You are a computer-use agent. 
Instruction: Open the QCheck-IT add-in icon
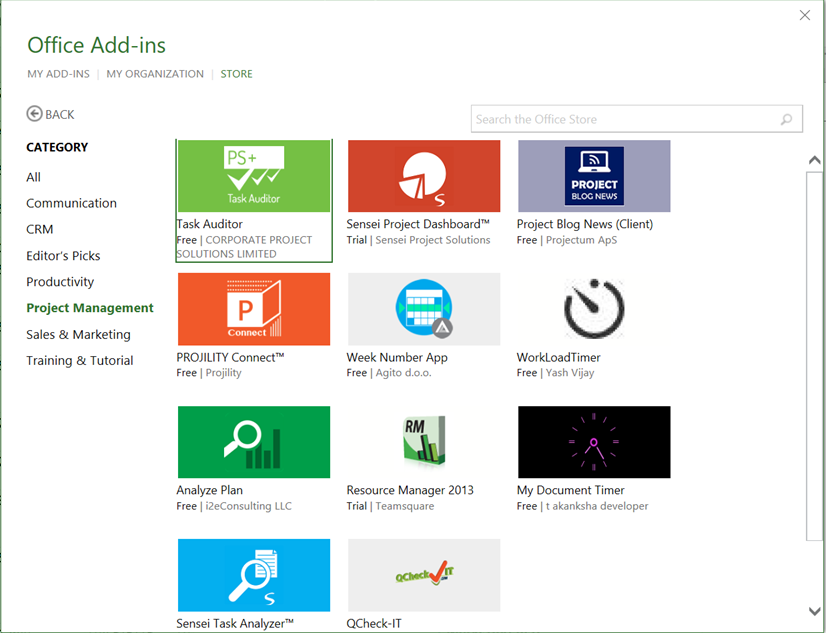coord(424,575)
